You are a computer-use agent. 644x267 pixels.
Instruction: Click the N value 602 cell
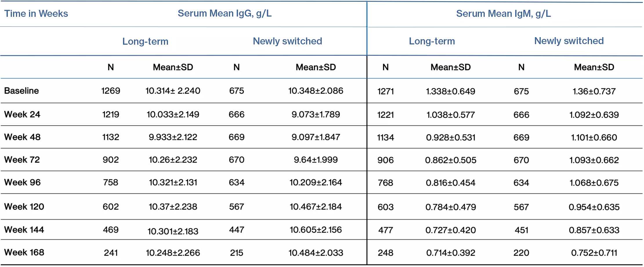pos(111,207)
